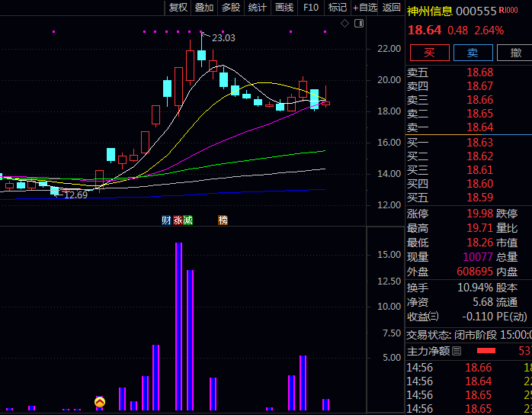The width and height of the screenshot is (532, 415).
Task: Open the 画线 drawing tools menu
Action: click(x=284, y=8)
